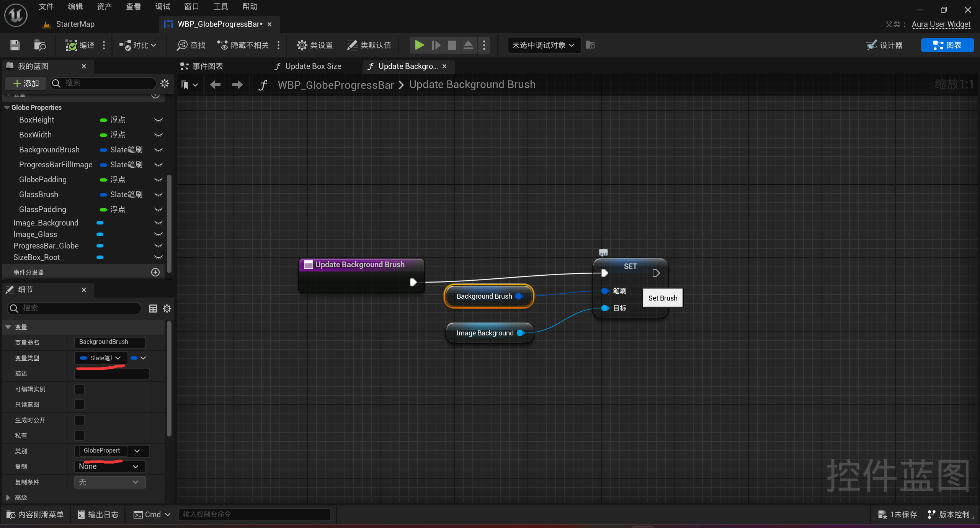980x528 pixels.
Task: Close the Update Background Brush graph tab
Action: (444, 66)
